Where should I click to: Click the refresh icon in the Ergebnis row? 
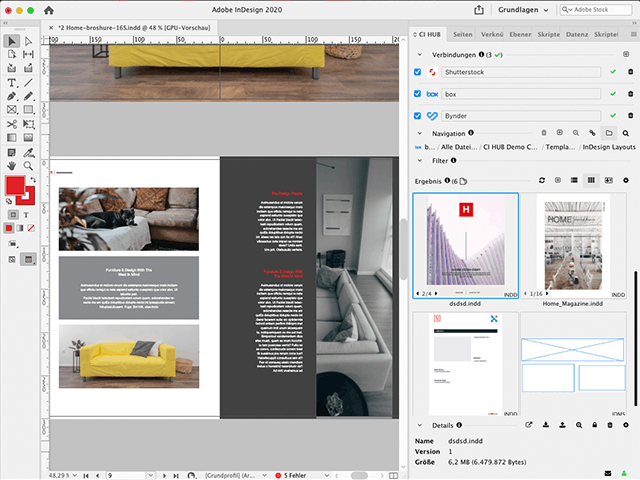point(542,180)
